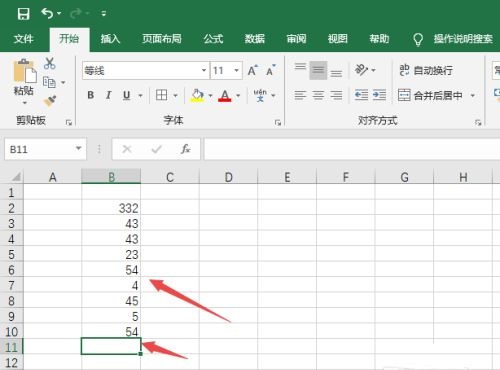Toggle Bold formatting

click(90, 95)
